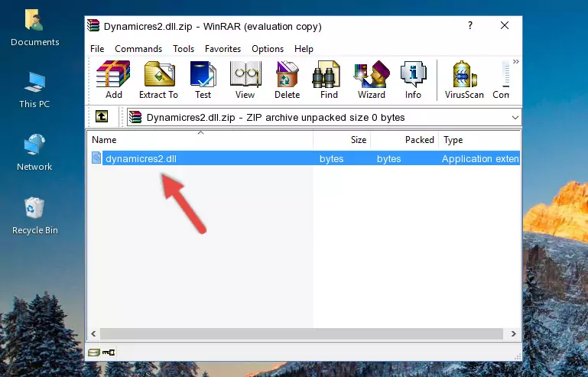Select the Documents desktop icon
Screen dimensions: 588x377
(34, 28)
